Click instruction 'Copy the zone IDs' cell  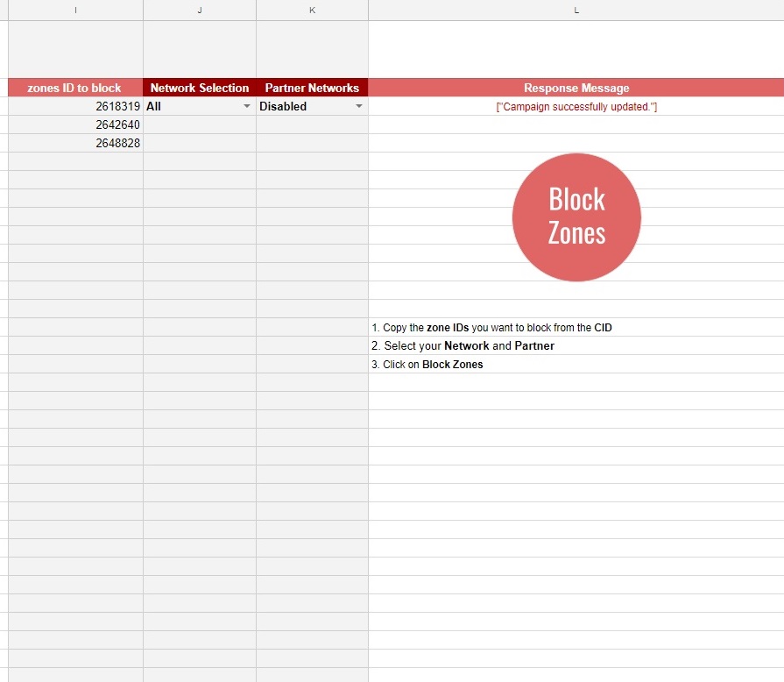pos(576,327)
